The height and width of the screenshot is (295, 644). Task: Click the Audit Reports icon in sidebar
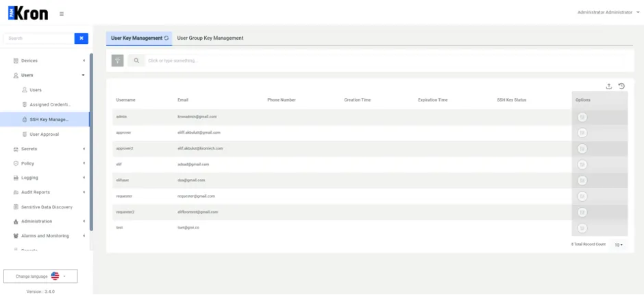[x=16, y=192]
